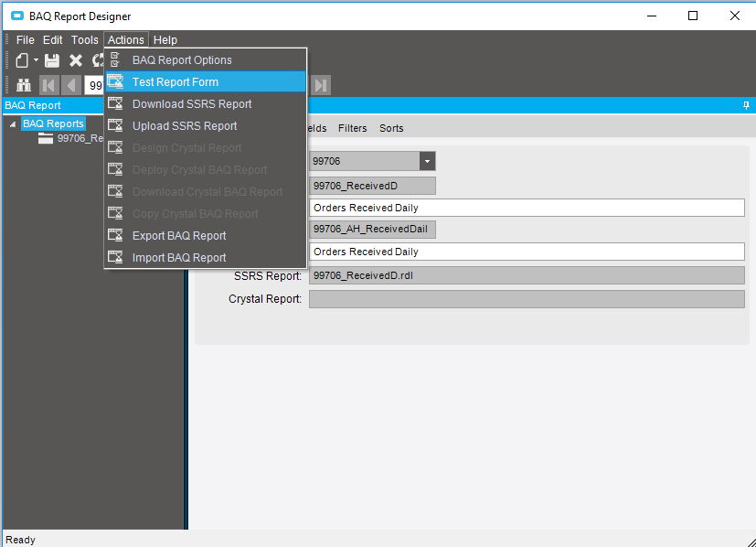Pin the BAQ Report panel
This screenshot has height=547, width=756.
point(746,105)
